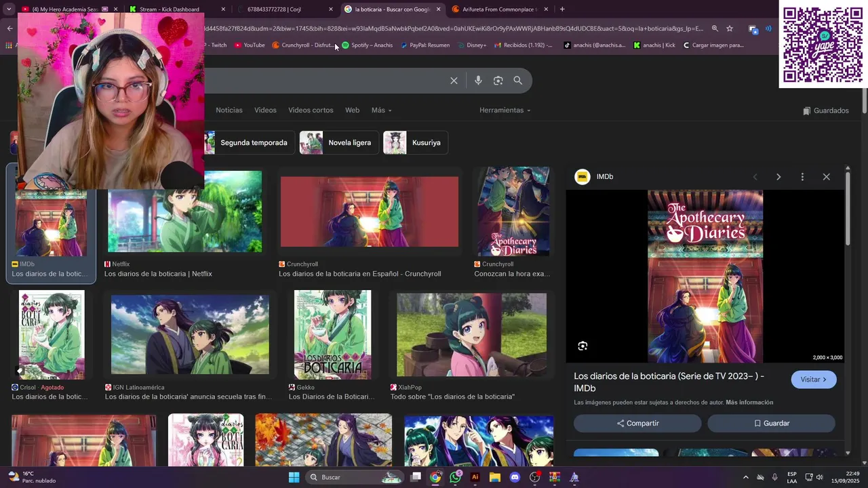The width and height of the screenshot is (868, 488).
Task: Switch to Videos cortos tab
Action: coord(311,110)
